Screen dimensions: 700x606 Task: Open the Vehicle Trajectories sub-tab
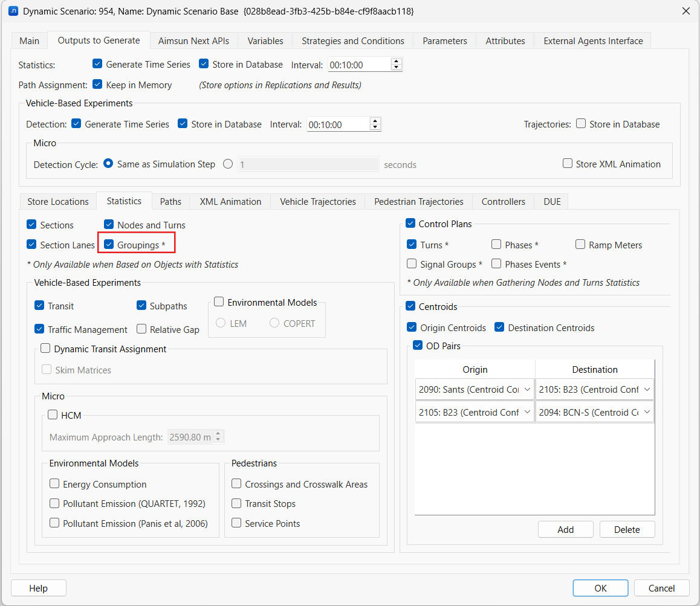[318, 202]
